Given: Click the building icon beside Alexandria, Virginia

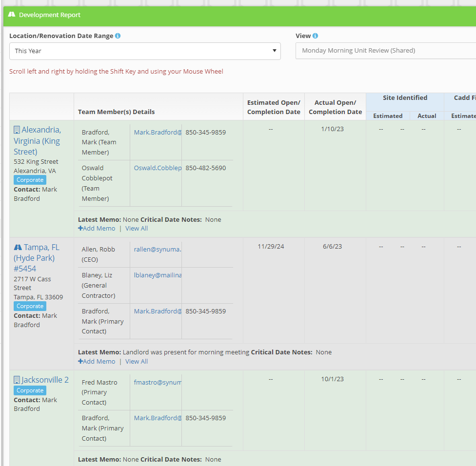Looking at the screenshot, I should click(x=17, y=130).
